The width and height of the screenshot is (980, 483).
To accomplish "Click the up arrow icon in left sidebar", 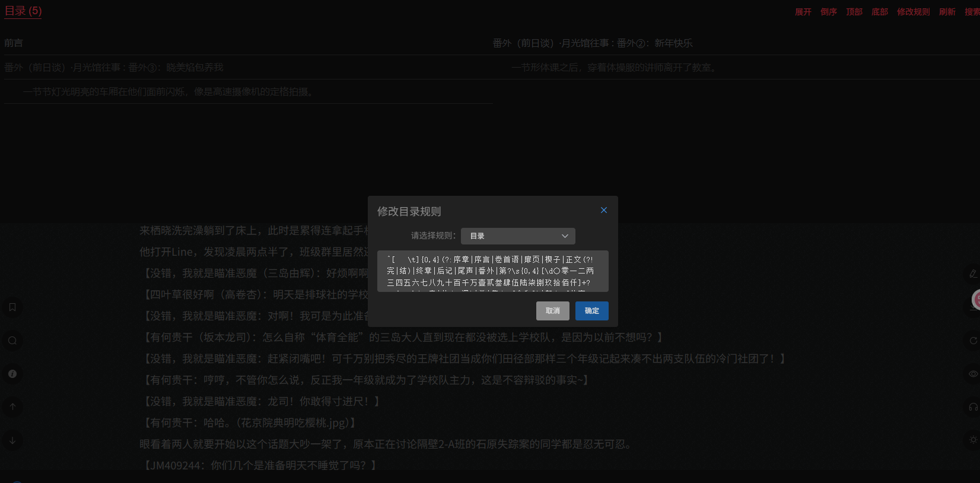I will 12,407.
